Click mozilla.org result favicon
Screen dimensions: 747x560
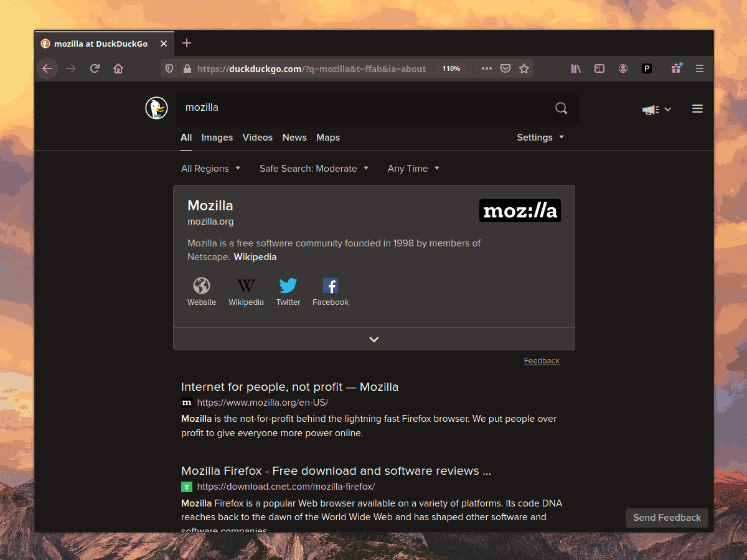click(187, 403)
